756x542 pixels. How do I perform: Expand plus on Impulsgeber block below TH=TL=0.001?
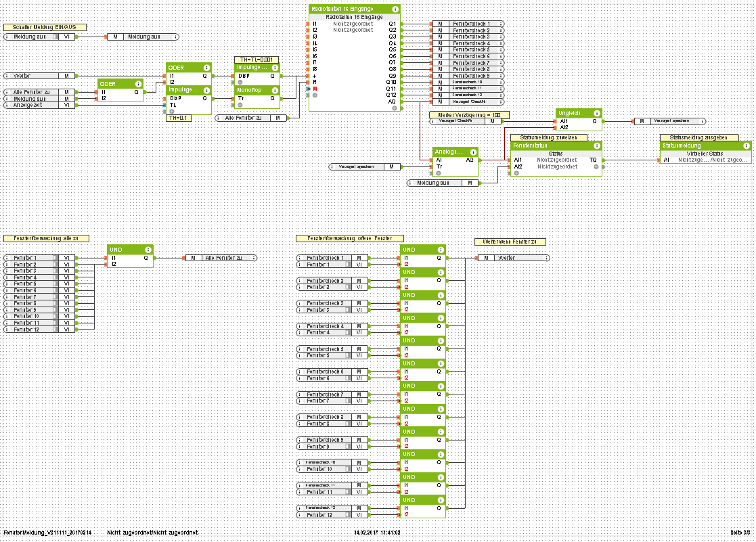click(240, 82)
